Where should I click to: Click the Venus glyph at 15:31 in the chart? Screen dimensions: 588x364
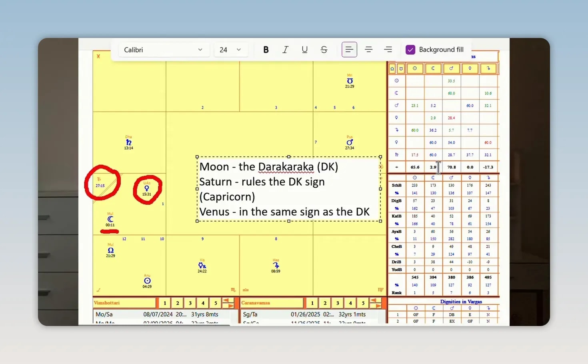pyautogui.click(x=147, y=188)
